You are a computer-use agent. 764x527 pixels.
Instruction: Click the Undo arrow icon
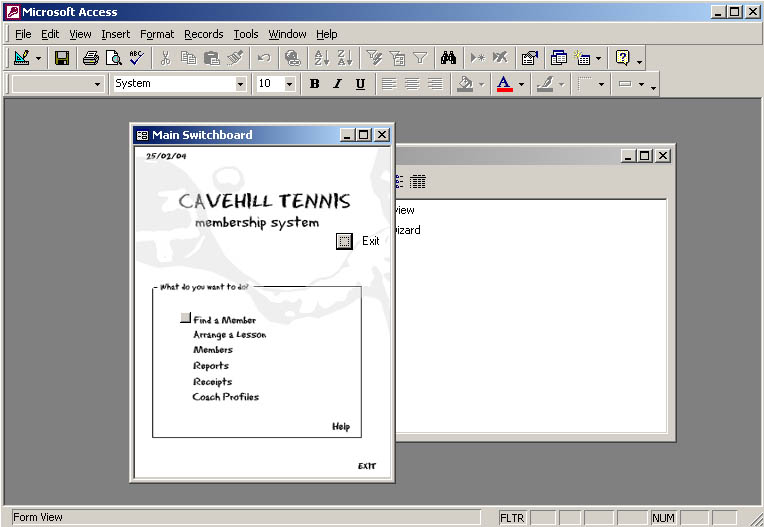(x=264, y=58)
